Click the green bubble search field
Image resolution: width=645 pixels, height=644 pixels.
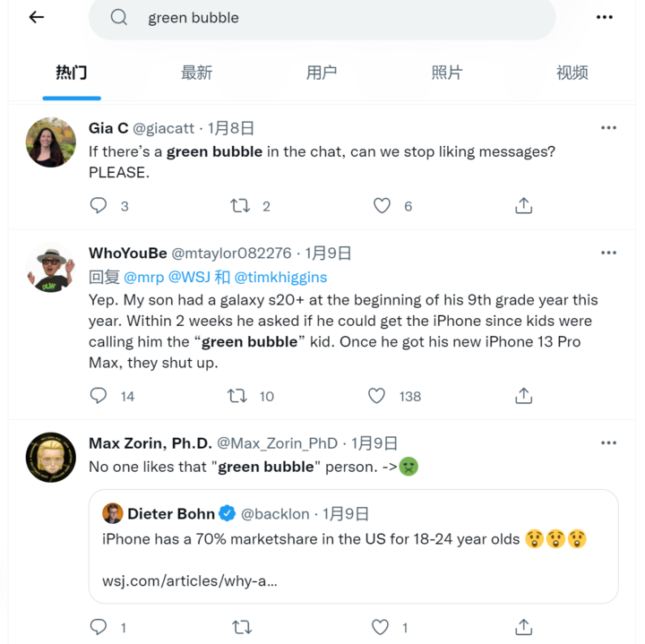pos(322,18)
